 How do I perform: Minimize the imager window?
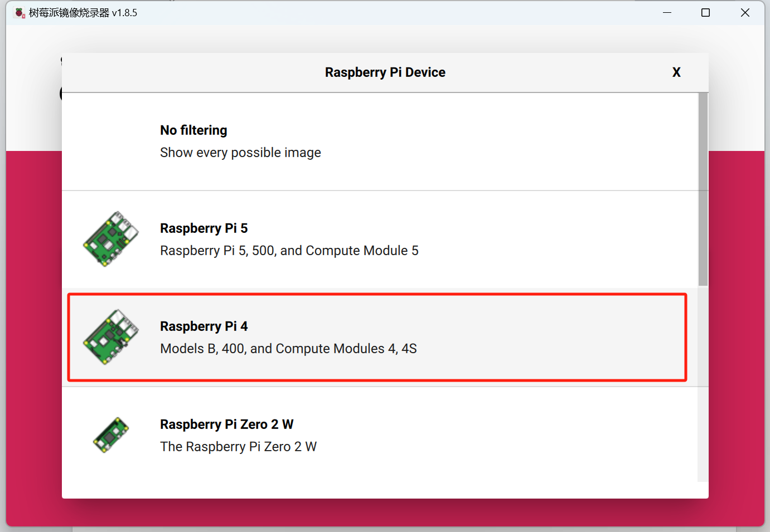[x=667, y=12]
